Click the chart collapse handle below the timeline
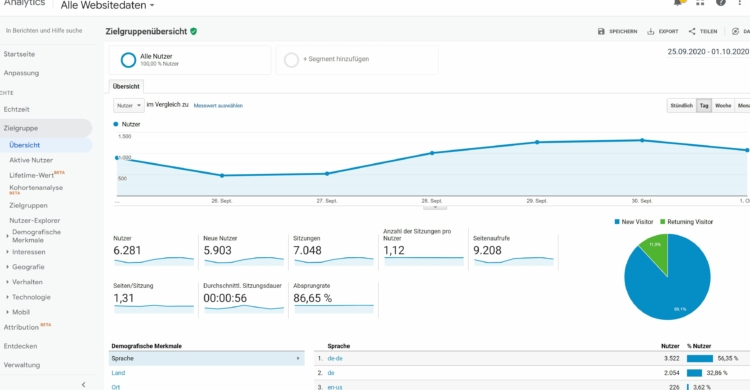Screen dimensions: 750x390 point(435,208)
